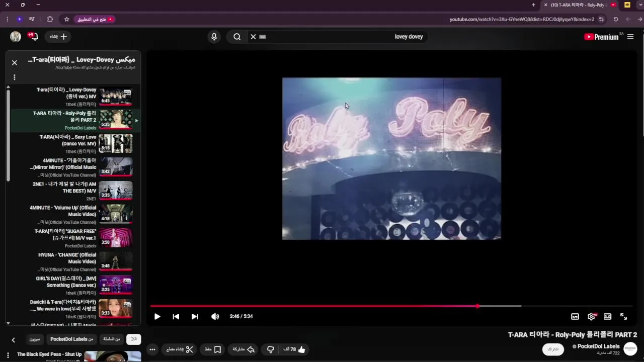
Task: Dislike the video with thumbs down
Action: pyautogui.click(x=271, y=349)
